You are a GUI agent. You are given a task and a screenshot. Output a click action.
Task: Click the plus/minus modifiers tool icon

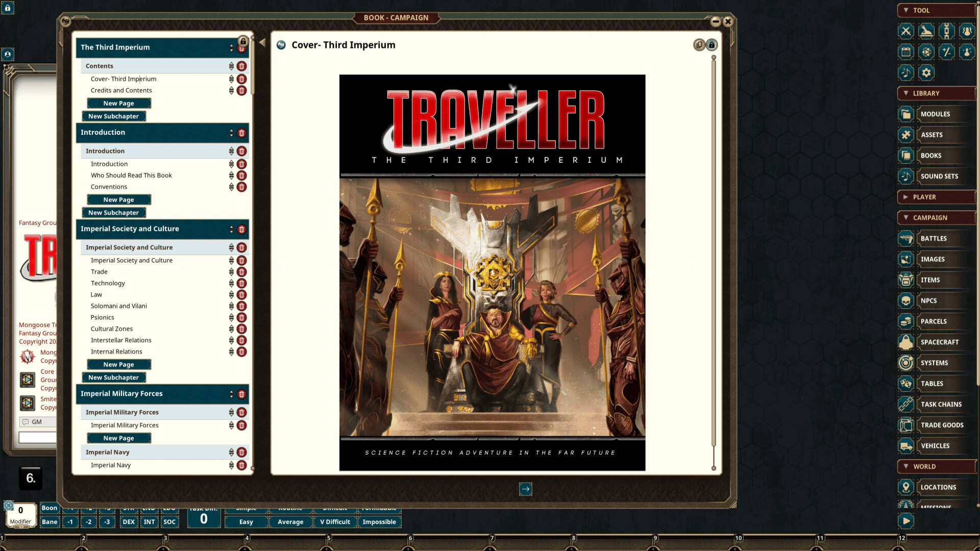pos(947,52)
